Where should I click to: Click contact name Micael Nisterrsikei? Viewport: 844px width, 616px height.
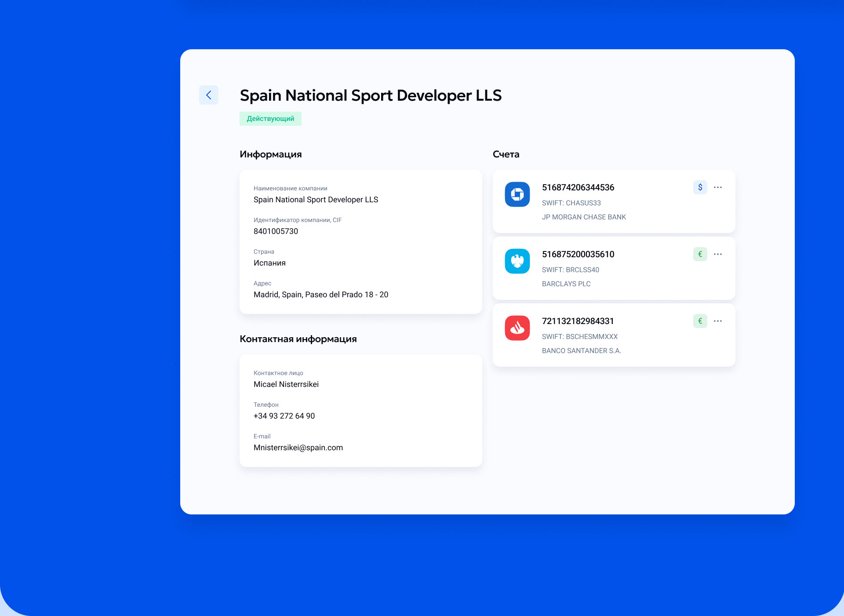point(286,384)
